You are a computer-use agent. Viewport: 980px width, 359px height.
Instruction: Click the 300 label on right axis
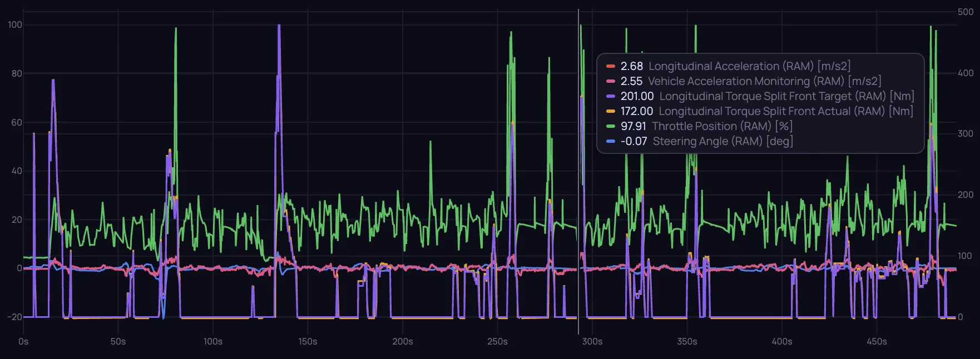point(966,134)
